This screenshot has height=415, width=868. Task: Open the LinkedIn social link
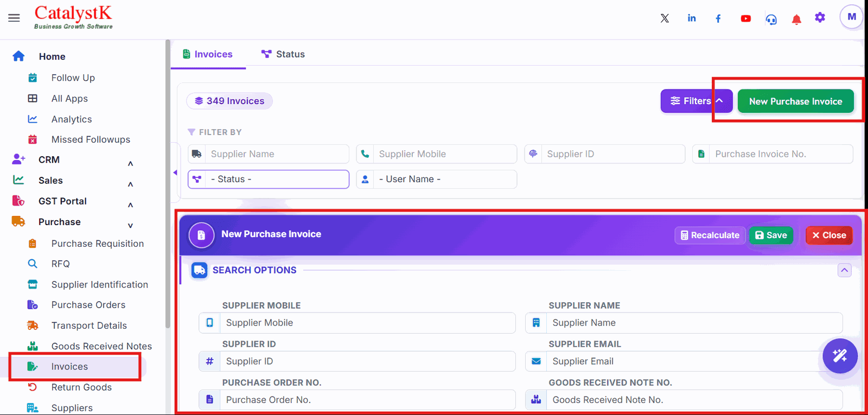click(x=692, y=18)
